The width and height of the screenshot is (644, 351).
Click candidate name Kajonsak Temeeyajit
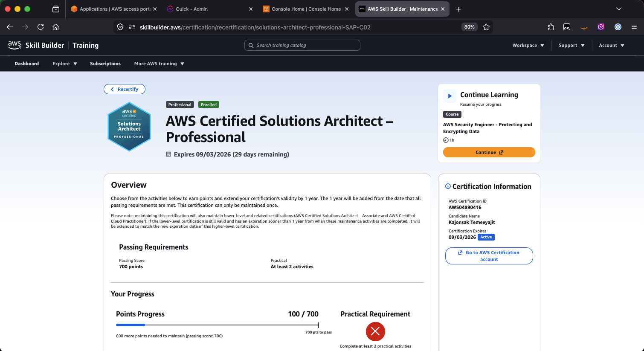pos(472,222)
